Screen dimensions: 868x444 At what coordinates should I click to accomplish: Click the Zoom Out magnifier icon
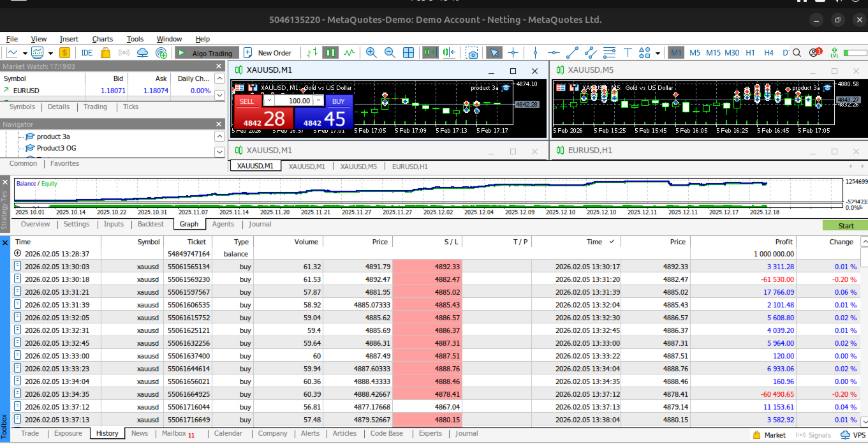coord(390,53)
